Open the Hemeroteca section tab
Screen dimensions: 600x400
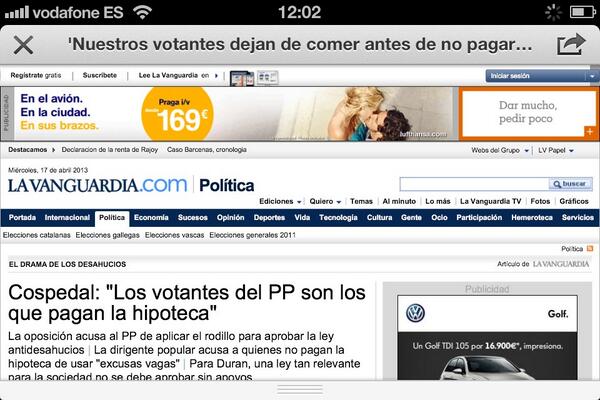[532, 217]
